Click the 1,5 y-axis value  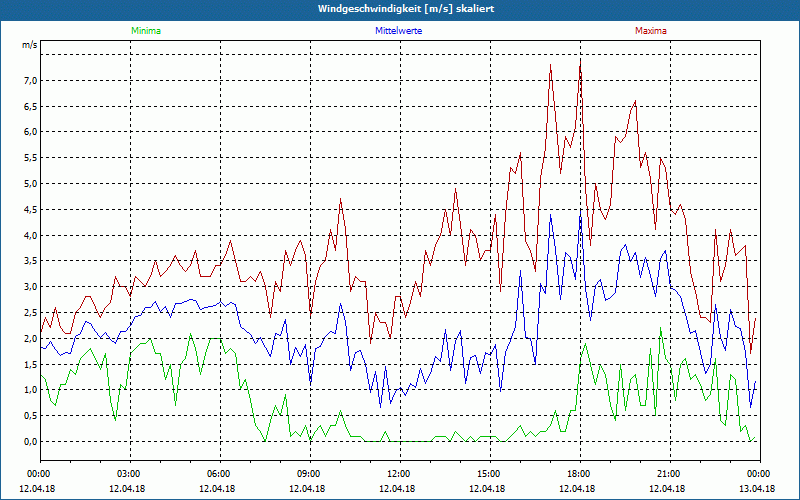click(x=30, y=364)
